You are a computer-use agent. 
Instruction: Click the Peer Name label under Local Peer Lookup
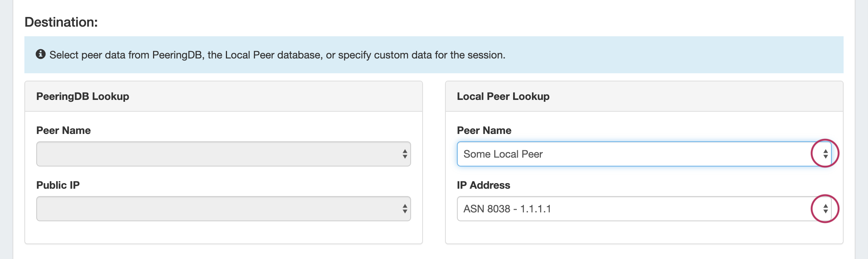[484, 131]
